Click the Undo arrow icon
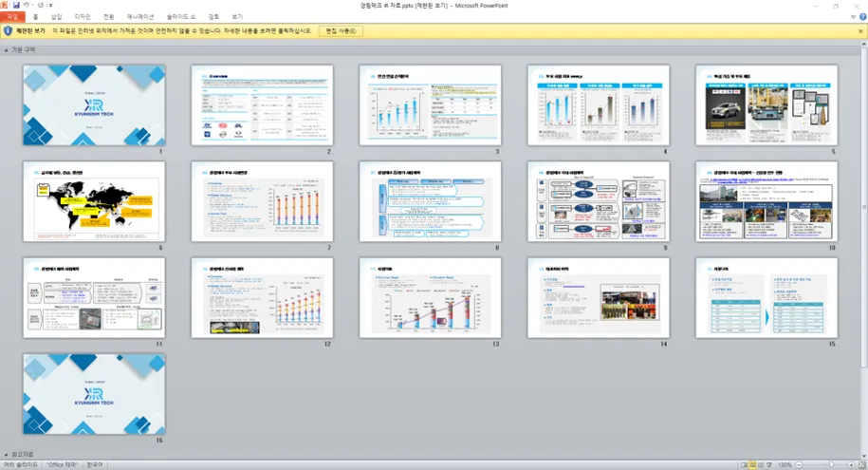Image resolution: width=868 pixels, height=470 pixels. point(27,6)
